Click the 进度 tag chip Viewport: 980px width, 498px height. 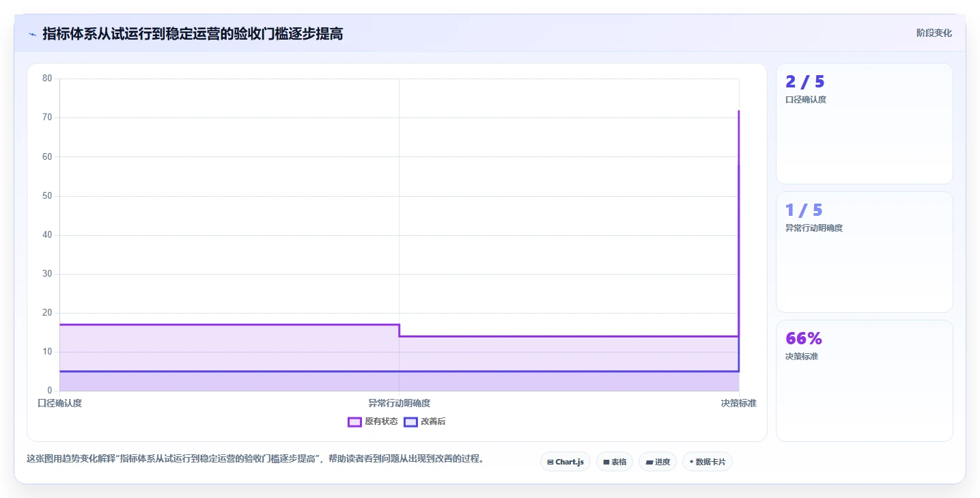pos(658,462)
